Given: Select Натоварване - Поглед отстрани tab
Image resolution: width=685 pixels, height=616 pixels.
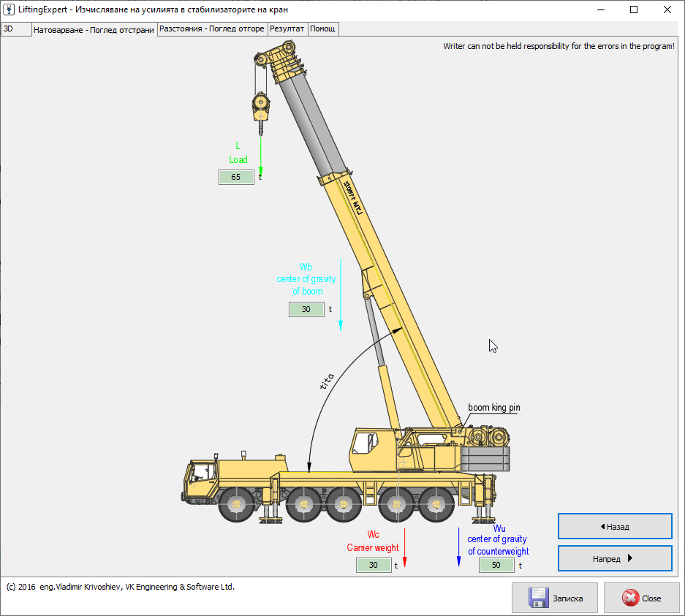Looking at the screenshot, I should click(94, 30).
